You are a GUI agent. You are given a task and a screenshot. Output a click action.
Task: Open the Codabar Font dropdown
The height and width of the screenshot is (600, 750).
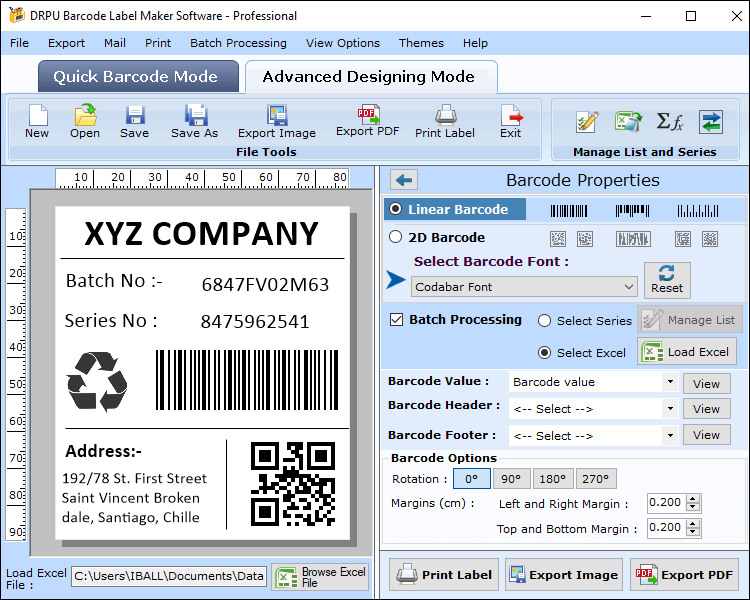click(524, 287)
